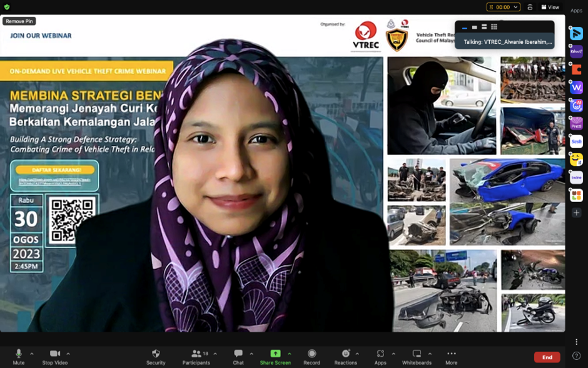
Task: Expand audio options arrow beside Mute
Action: pyautogui.click(x=32, y=354)
